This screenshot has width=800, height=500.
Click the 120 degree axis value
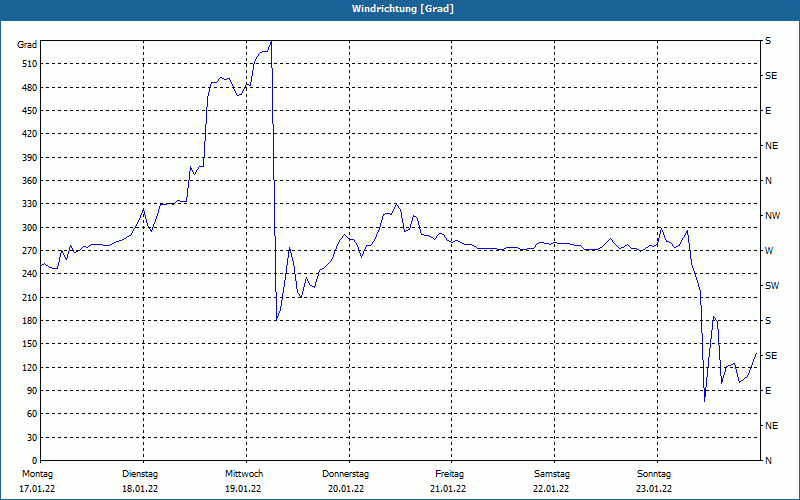(x=30, y=367)
